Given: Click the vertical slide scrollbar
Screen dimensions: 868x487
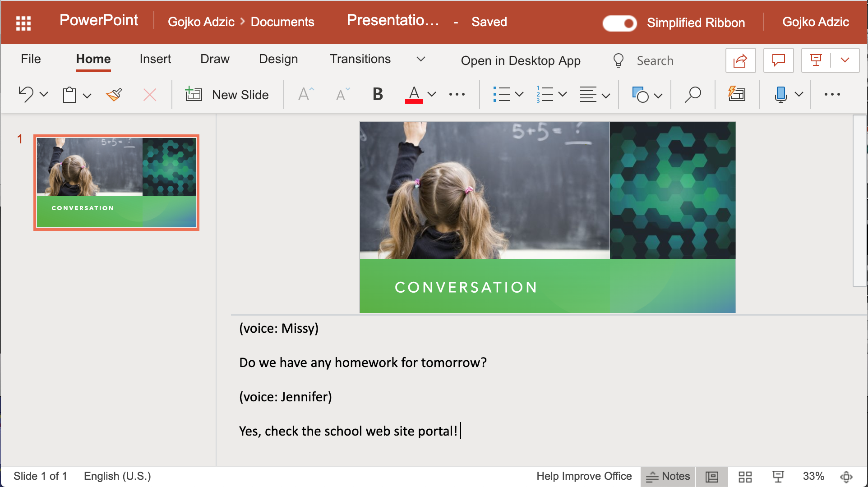Looking at the screenshot, I should [x=859, y=201].
